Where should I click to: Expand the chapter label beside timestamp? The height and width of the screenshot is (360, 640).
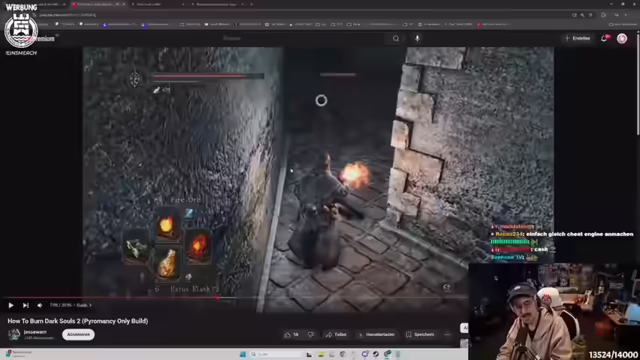tap(84, 305)
